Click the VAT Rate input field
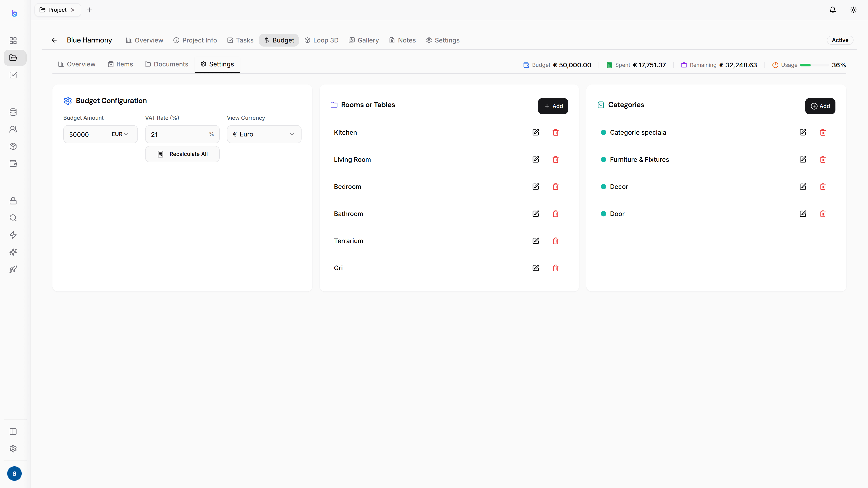The height and width of the screenshot is (488, 868). 182,134
